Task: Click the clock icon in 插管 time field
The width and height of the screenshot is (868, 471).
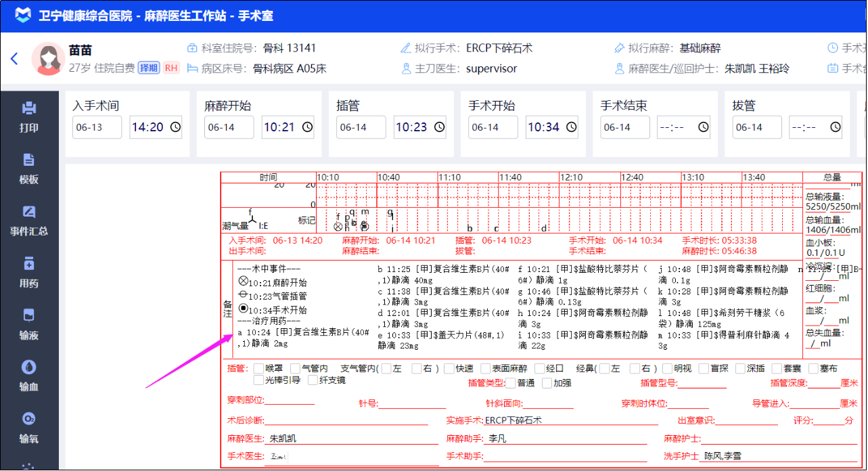Action: 439,127
